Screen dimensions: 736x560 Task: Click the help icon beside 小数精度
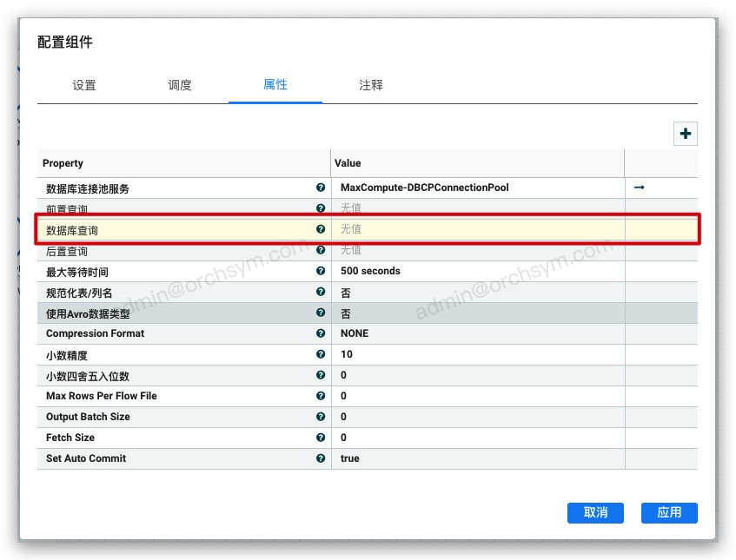pyautogui.click(x=321, y=354)
